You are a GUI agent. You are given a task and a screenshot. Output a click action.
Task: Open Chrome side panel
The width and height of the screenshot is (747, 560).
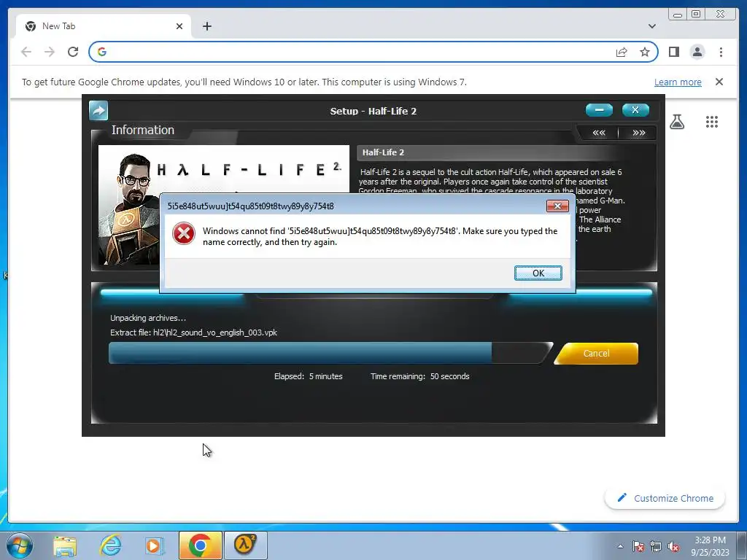673,52
